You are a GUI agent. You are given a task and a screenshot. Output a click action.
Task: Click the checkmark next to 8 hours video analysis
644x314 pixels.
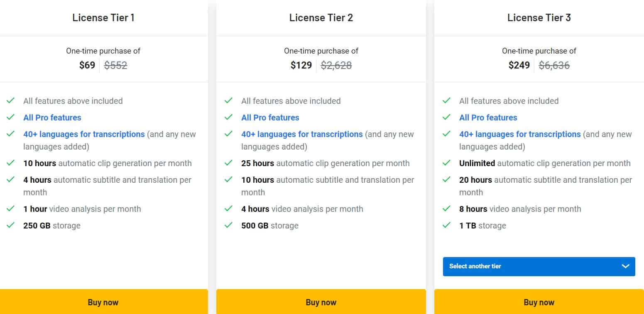(447, 209)
